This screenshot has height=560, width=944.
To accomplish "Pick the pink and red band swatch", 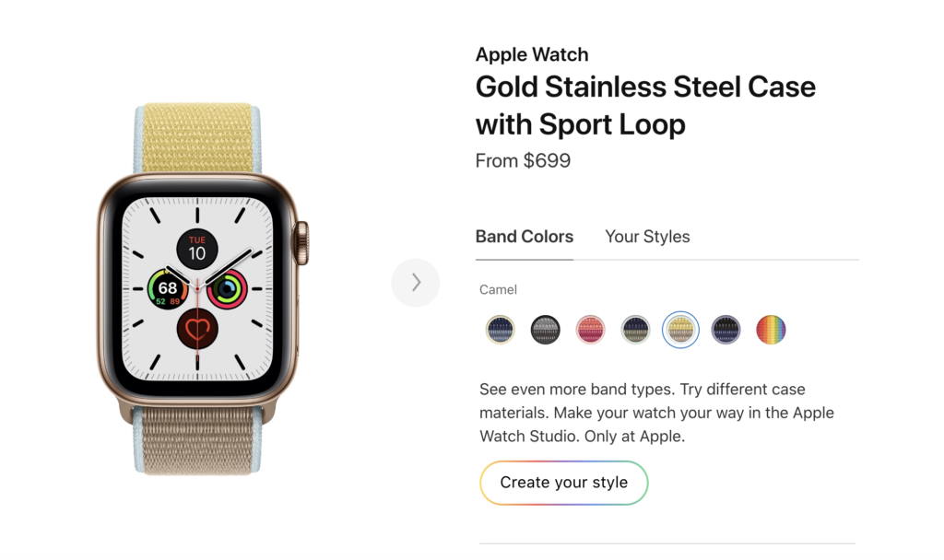I will (x=590, y=329).
